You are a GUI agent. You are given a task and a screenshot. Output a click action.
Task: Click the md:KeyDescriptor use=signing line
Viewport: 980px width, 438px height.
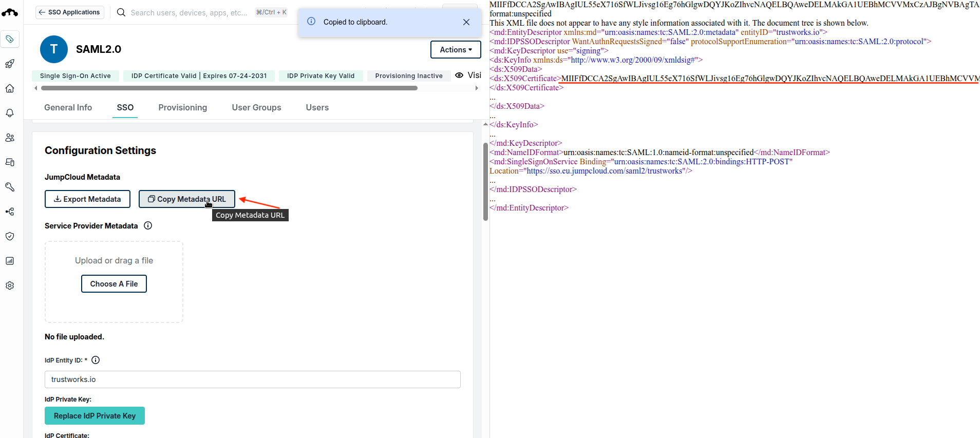pos(549,51)
